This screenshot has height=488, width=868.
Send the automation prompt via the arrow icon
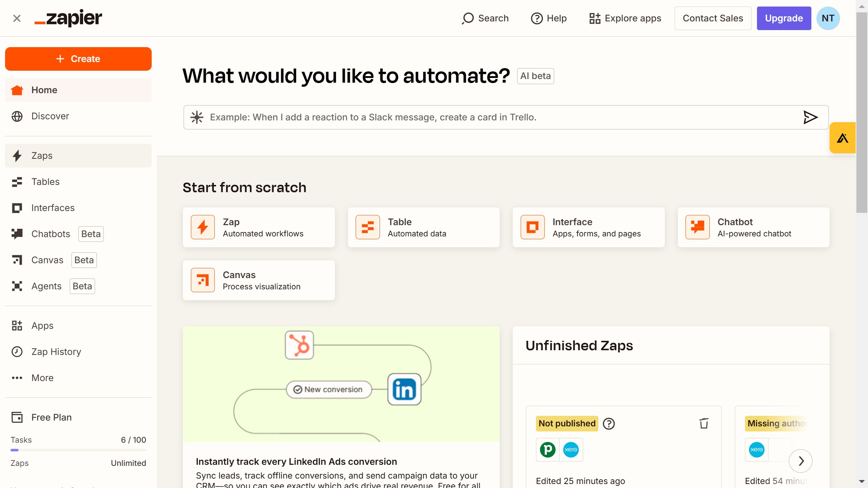811,117
